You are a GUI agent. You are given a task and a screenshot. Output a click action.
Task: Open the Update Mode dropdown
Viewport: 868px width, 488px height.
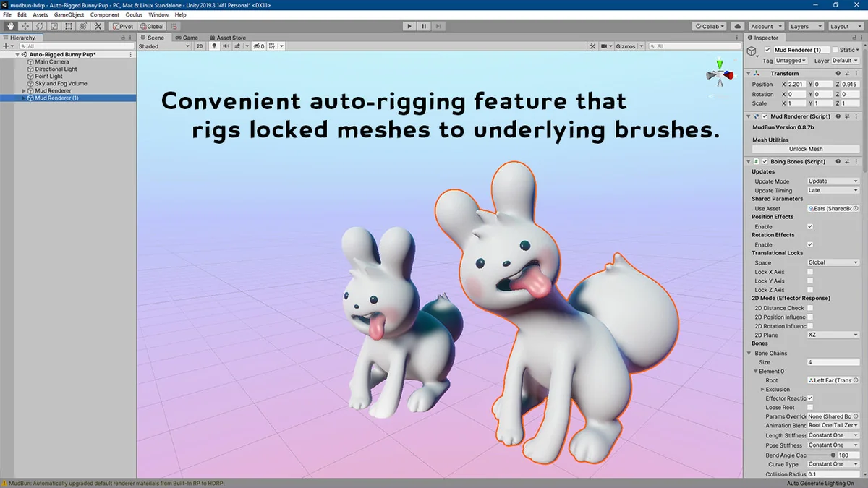[833, 181]
